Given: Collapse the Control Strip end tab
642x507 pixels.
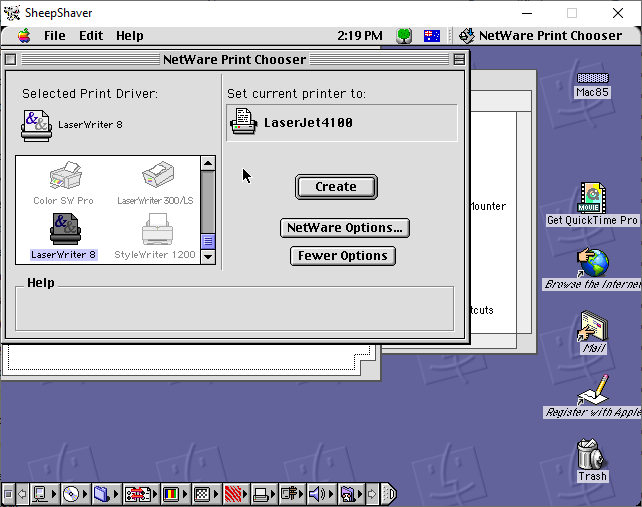Looking at the screenshot, I should pyautogui.click(x=389, y=494).
